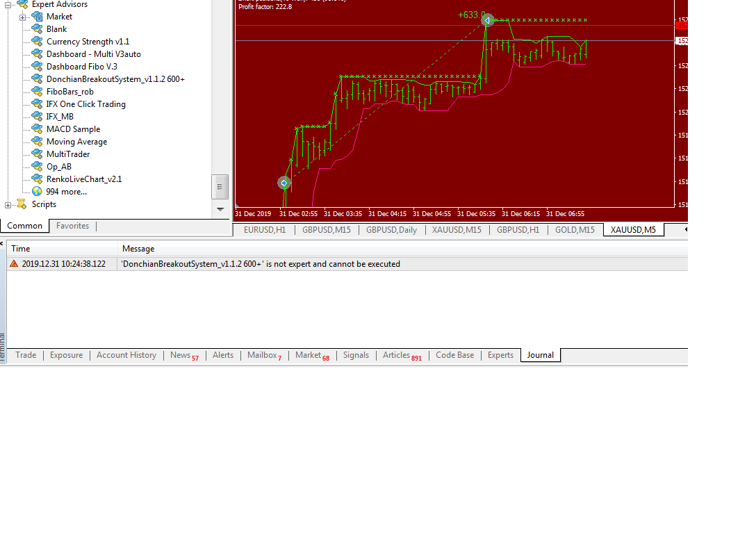Click the Currency Strength v1.1 icon
Screen dimensions: 747x560
(x=37, y=42)
